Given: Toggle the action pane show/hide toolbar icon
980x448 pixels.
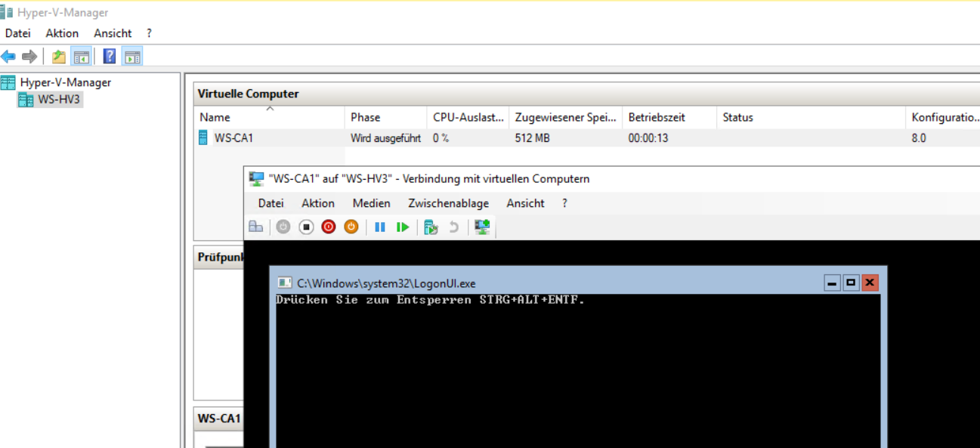Looking at the screenshot, I should [x=132, y=57].
